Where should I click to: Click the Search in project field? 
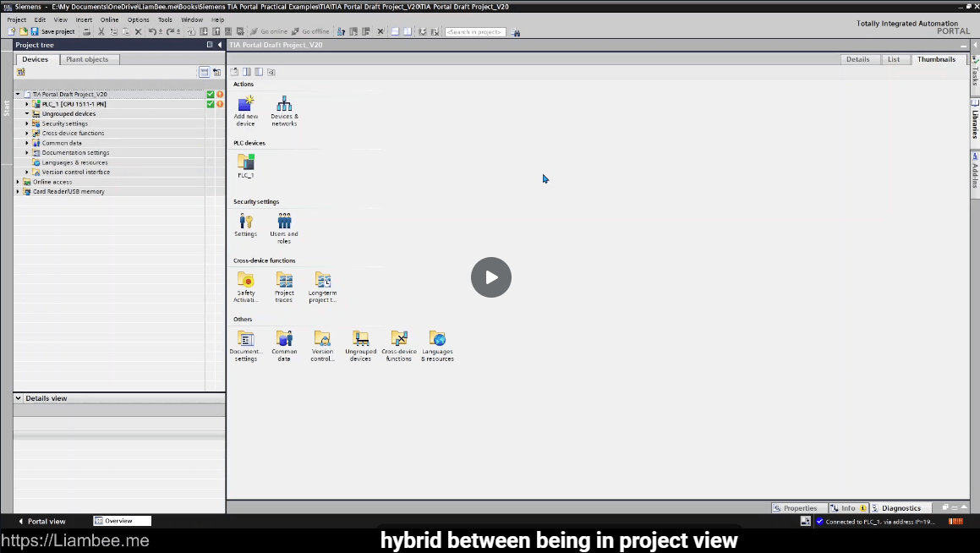pos(475,32)
